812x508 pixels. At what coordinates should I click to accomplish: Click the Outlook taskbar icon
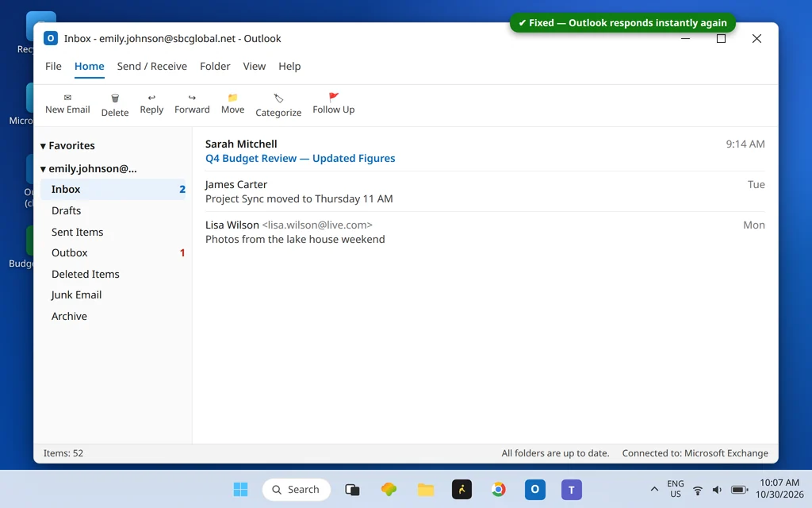click(x=535, y=489)
